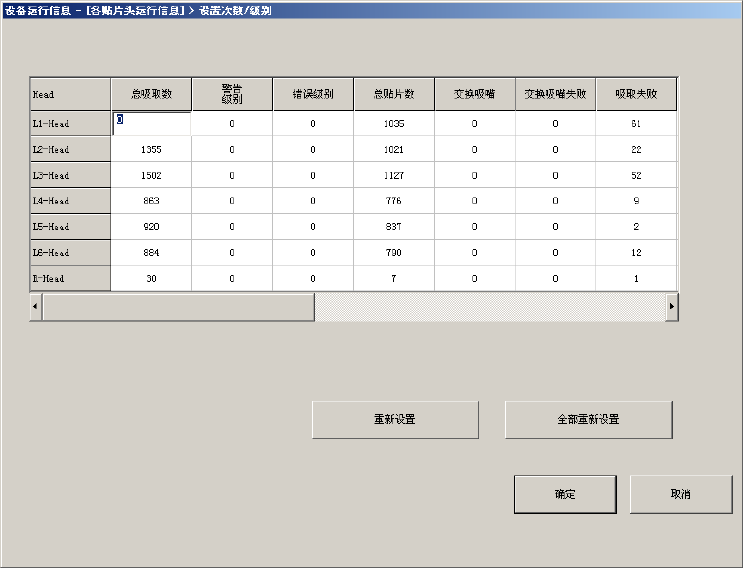Click the table's left scroll arrow
The image size is (743, 568).
click(x=36, y=307)
